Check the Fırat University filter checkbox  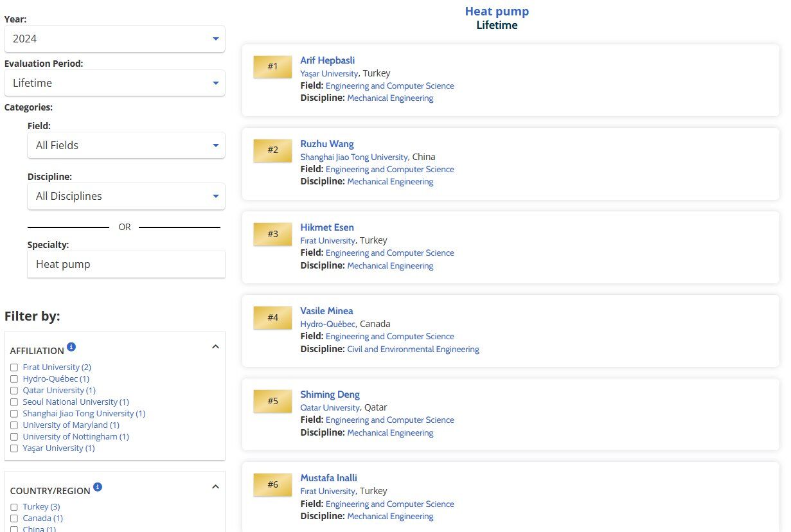14,368
